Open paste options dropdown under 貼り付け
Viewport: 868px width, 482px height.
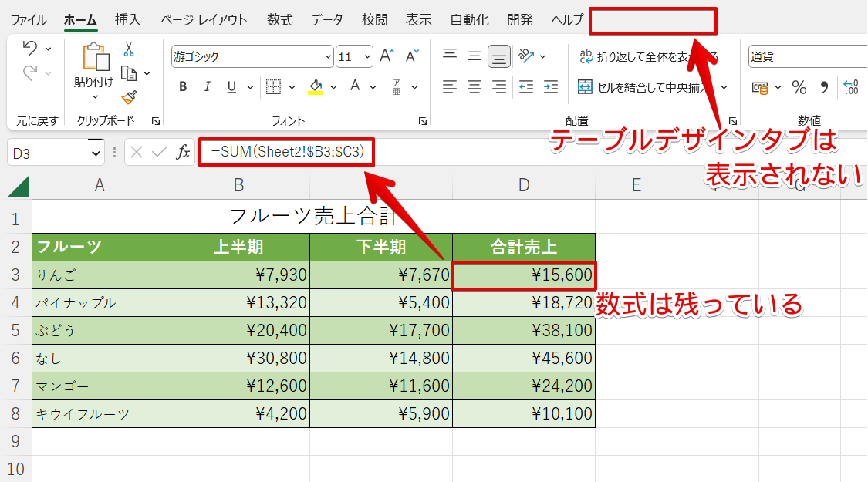pyautogui.click(x=95, y=97)
